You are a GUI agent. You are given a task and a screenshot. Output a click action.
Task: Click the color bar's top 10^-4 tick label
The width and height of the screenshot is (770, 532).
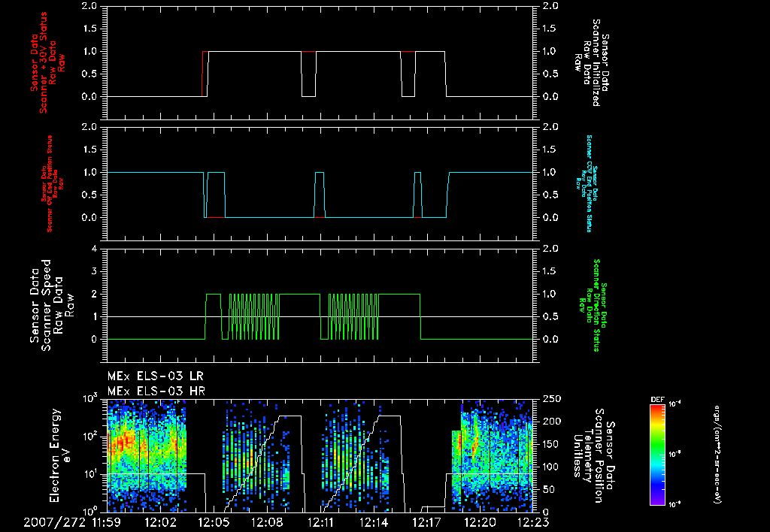675,404
